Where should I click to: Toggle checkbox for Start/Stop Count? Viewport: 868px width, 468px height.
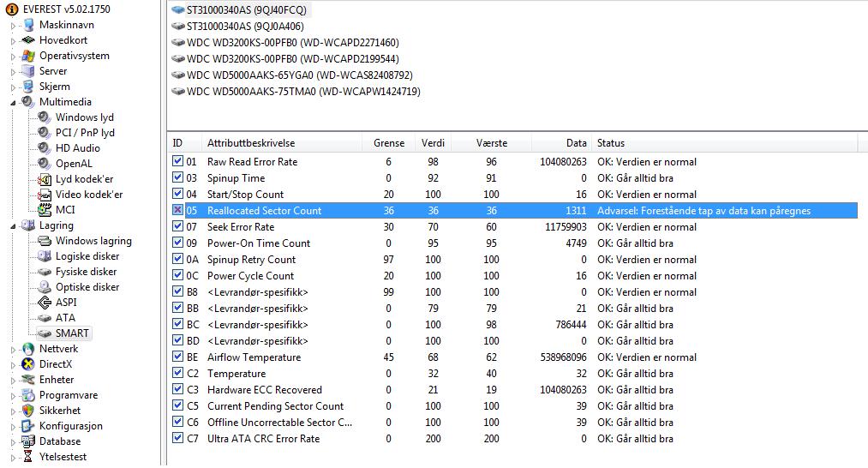(177, 194)
